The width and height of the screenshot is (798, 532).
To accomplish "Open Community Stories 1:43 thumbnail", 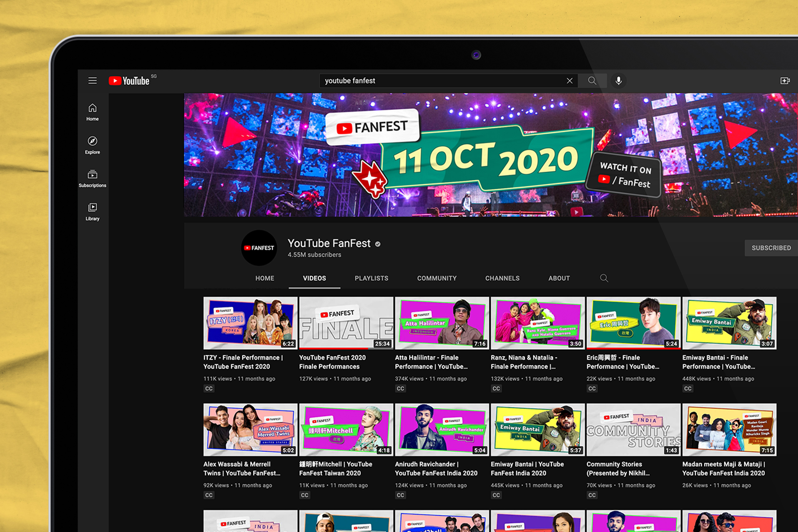I will point(633,430).
